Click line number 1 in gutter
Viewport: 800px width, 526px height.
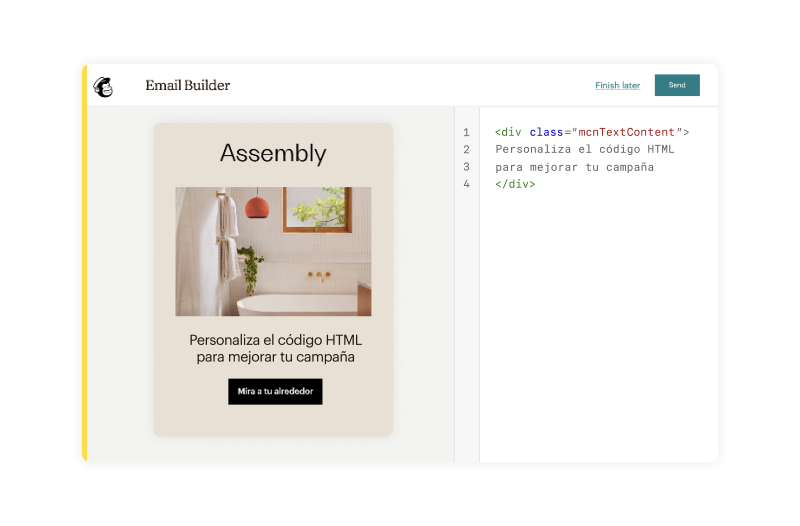coord(466,132)
